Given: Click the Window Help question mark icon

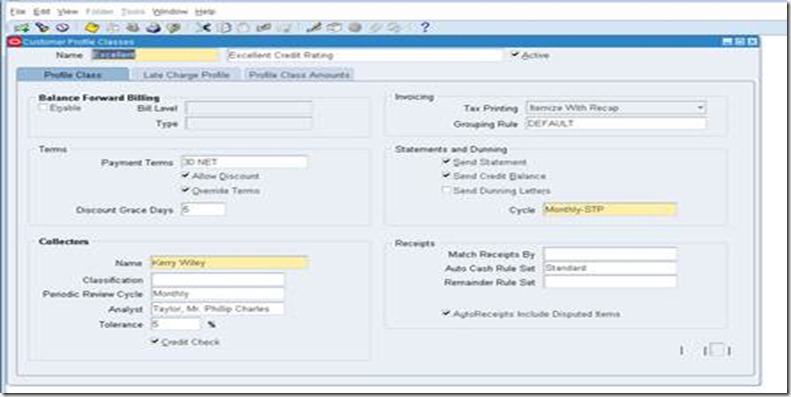Looking at the screenshot, I should point(425,28).
